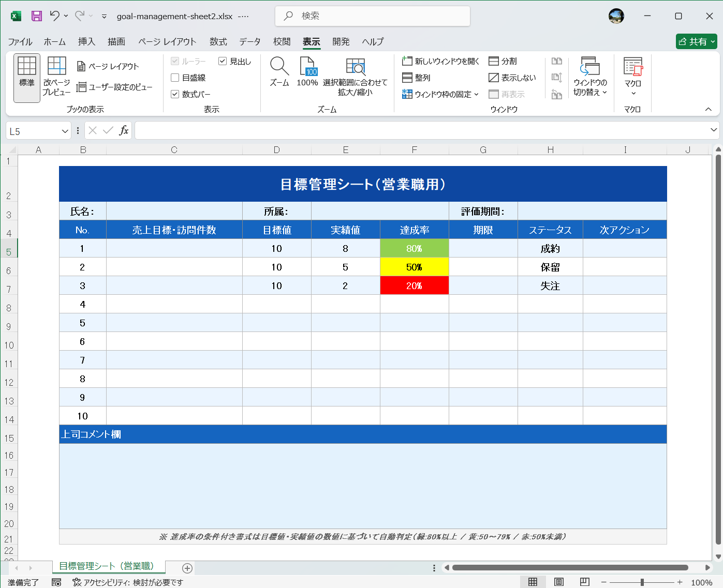723x588 pixels.
Task: Click Arrange All (整列)
Action: (x=417, y=78)
